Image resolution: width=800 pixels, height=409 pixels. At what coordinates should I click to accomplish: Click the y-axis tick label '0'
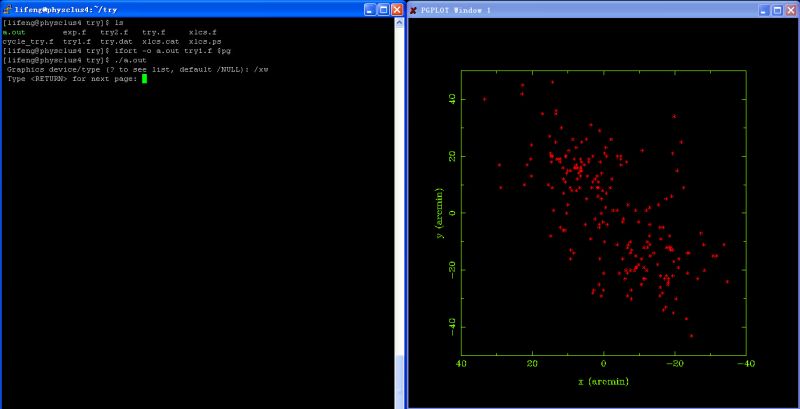coord(453,213)
